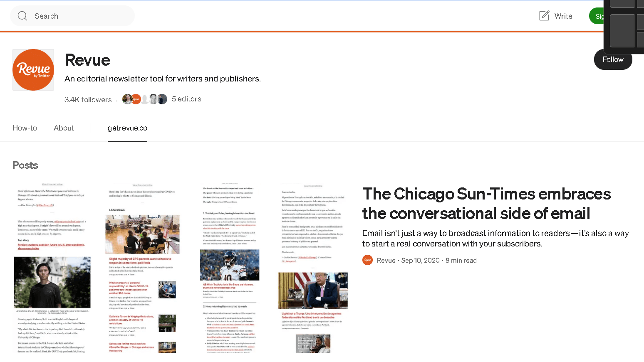Screen dimensions: 644x362
Task: Visit the getrevue.co tab link
Action: [127, 128]
